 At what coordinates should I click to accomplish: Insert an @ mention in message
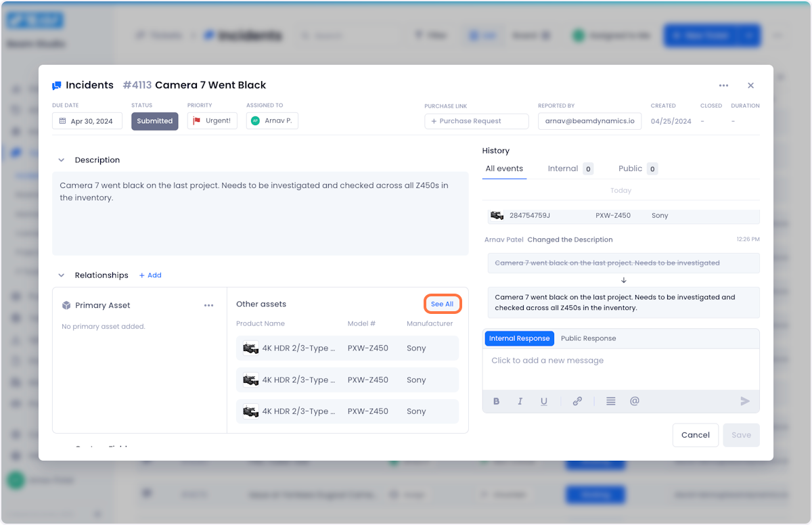click(x=635, y=401)
